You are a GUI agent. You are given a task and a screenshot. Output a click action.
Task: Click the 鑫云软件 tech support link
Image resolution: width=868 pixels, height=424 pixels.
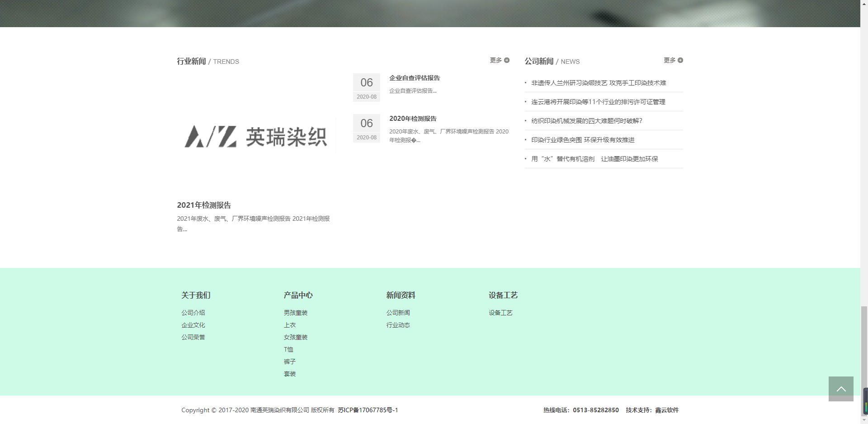(x=667, y=410)
